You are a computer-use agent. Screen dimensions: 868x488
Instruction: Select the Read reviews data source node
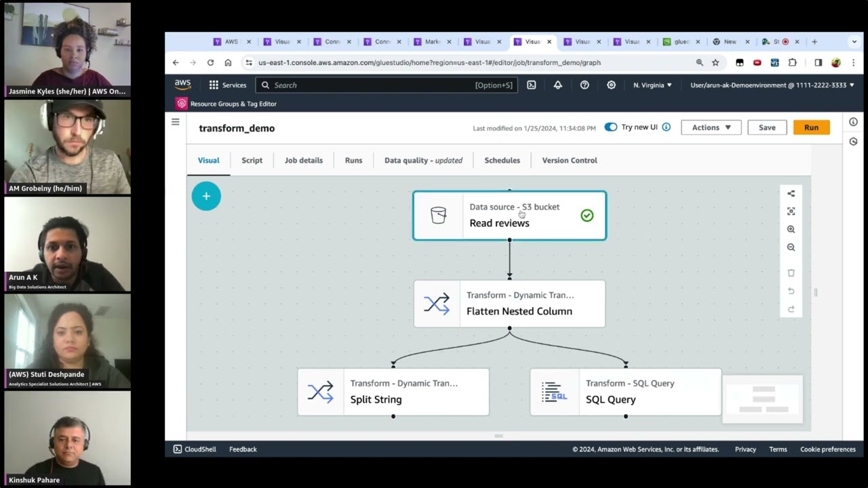509,216
